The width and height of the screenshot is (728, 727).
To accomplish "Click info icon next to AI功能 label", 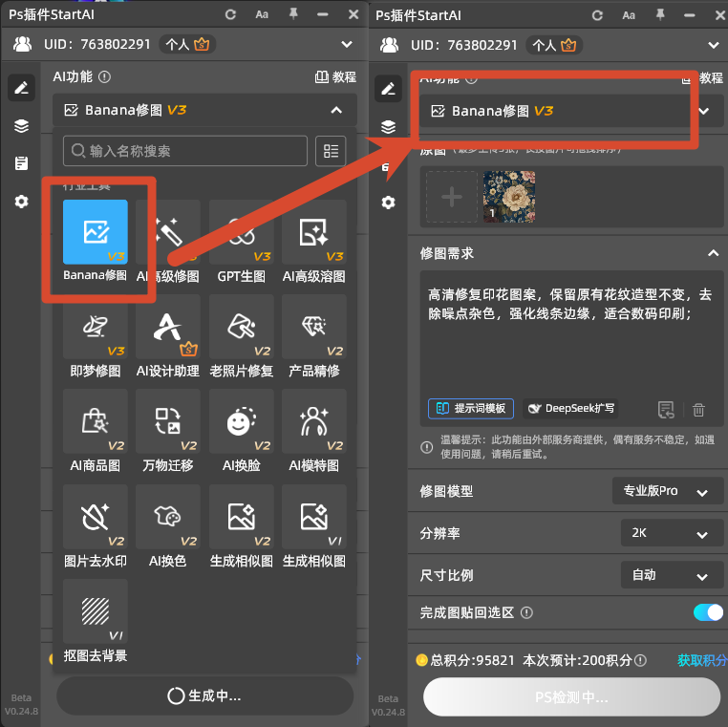I will (104, 76).
